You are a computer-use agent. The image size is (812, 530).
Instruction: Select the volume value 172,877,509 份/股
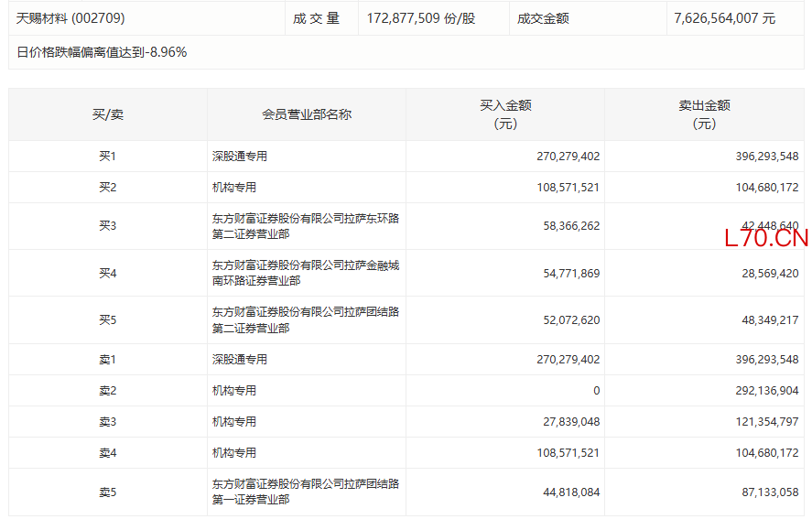420,18
